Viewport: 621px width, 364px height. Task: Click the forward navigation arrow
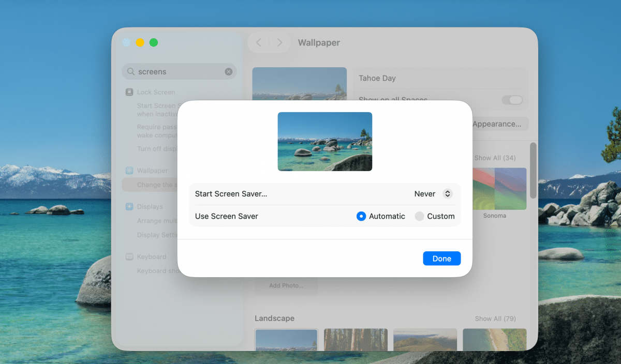pos(280,42)
